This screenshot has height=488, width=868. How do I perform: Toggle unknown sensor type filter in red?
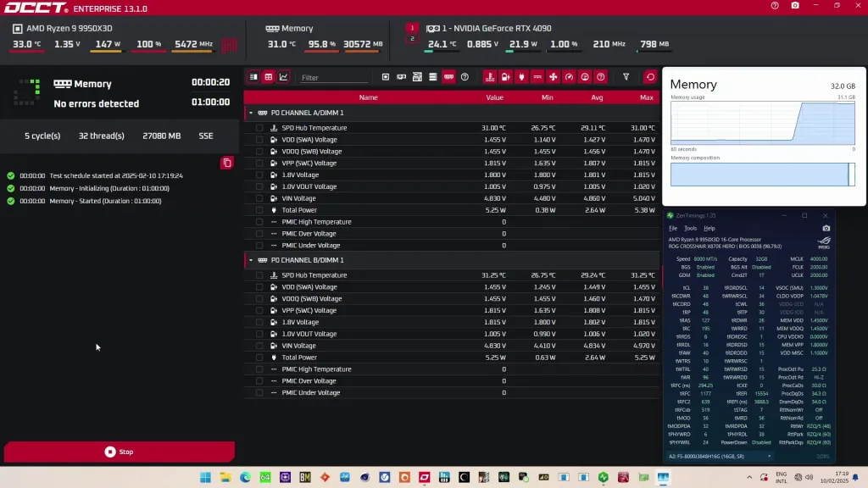pos(601,77)
